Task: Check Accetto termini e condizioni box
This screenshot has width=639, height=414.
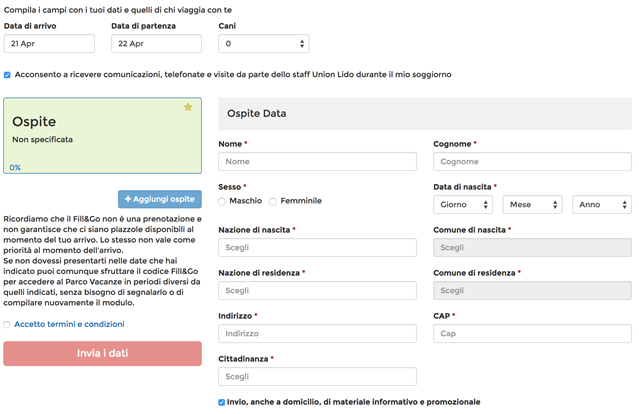Action: 8,324
